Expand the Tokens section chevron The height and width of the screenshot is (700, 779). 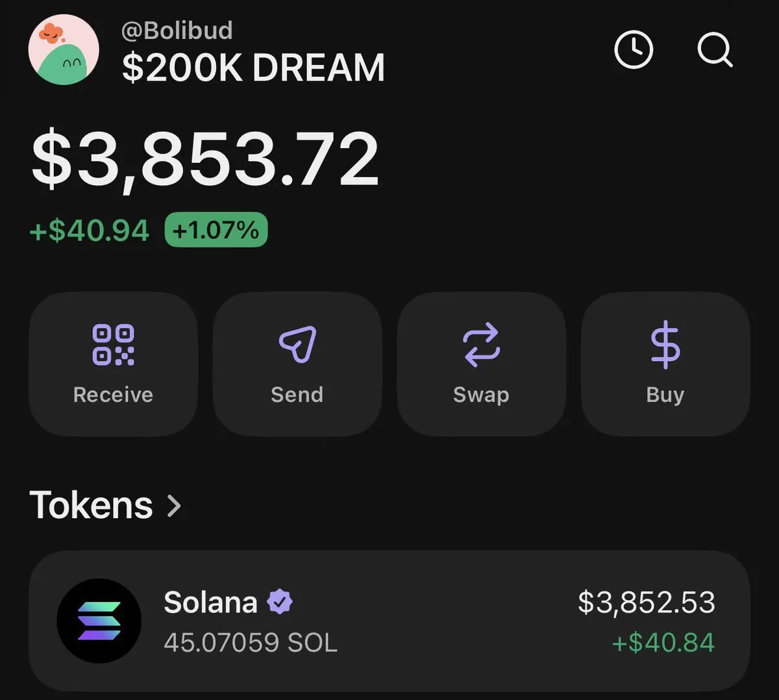coord(174,505)
